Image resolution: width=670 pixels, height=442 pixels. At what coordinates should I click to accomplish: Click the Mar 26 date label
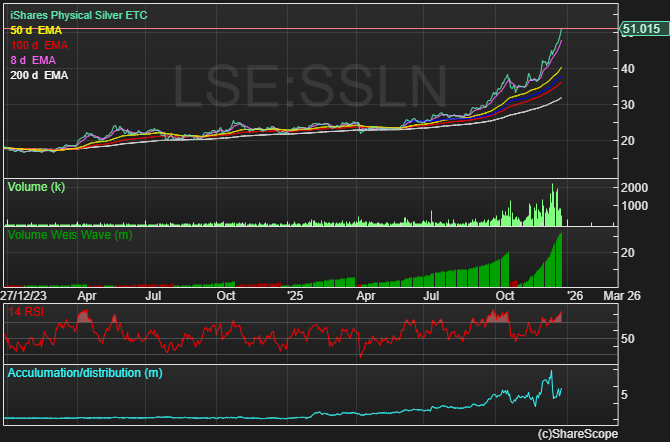pyautogui.click(x=622, y=295)
